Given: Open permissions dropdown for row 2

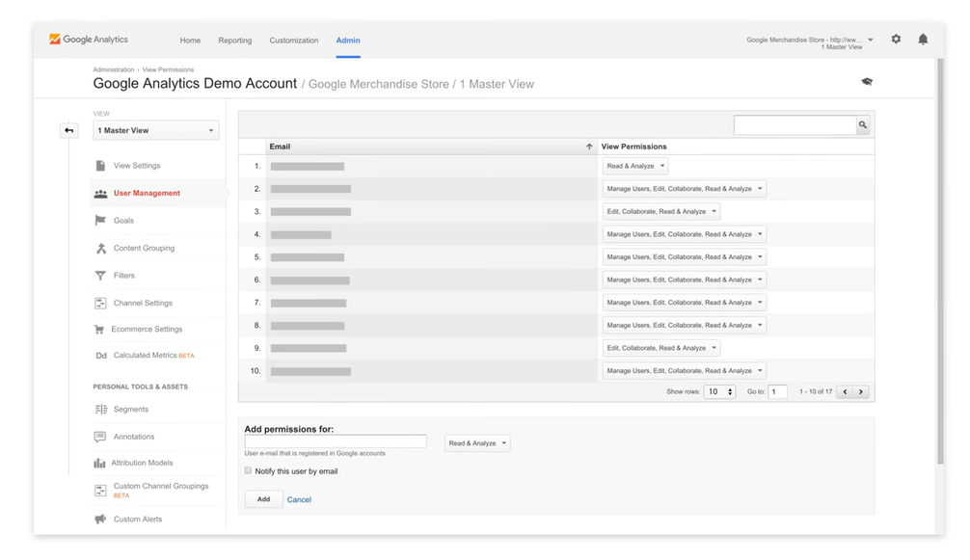Looking at the screenshot, I should click(685, 189).
